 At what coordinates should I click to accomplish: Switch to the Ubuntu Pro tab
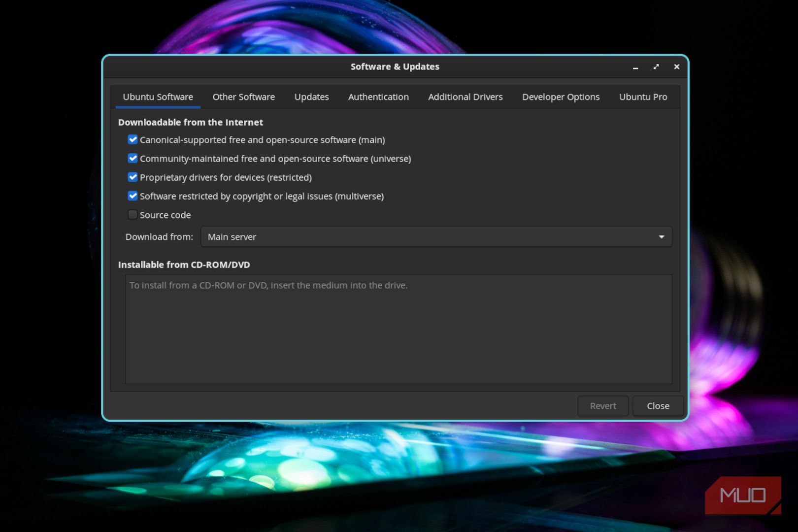pos(643,97)
